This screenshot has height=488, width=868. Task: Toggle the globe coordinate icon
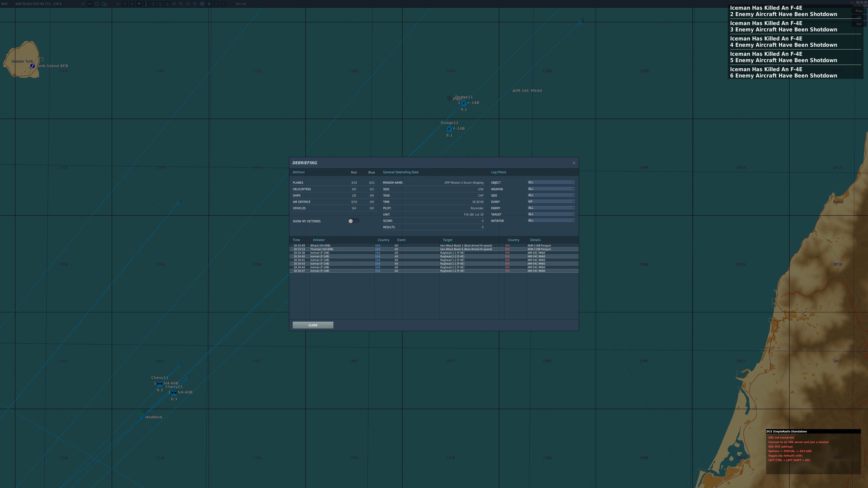coord(209,4)
